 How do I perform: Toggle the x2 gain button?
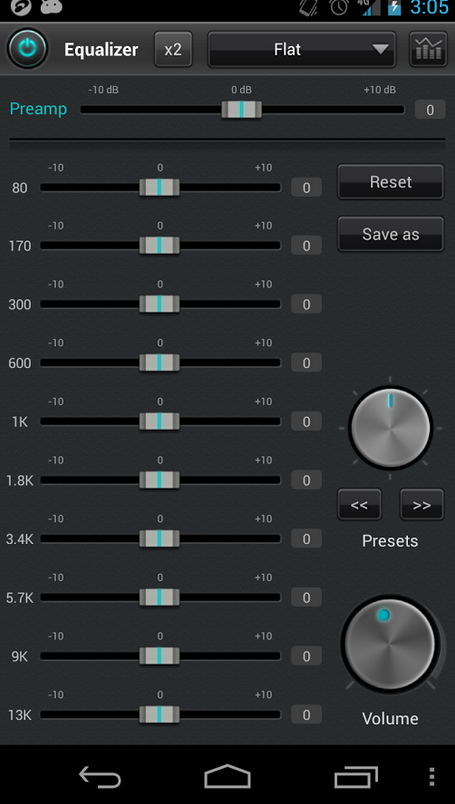pos(173,50)
